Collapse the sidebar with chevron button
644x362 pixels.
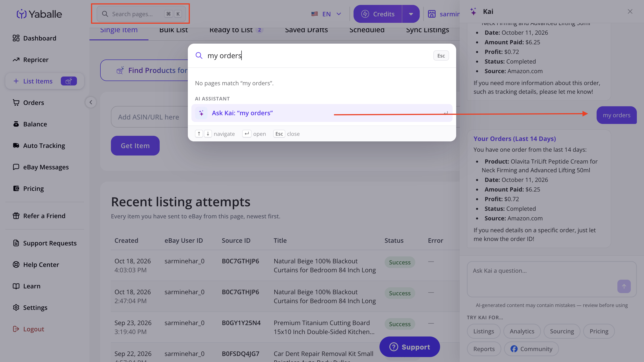tap(91, 102)
